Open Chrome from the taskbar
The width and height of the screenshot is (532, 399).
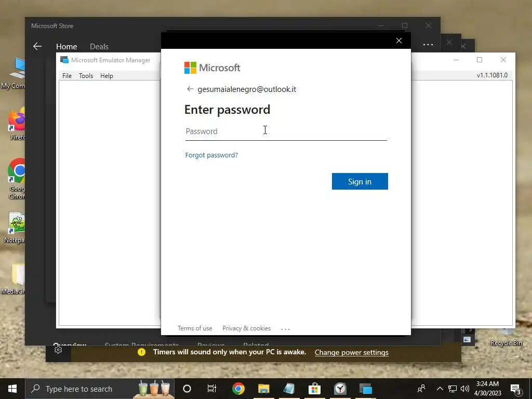click(238, 389)
